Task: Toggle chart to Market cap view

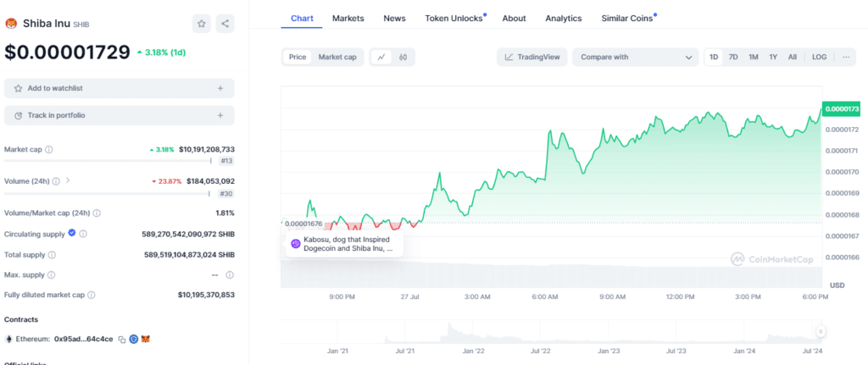Action: (x=337, y=57)
